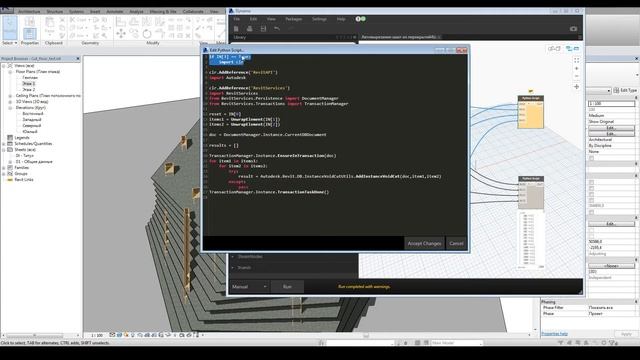
Task: Open the Structure ribbon tab
Action: coord(55,11)
